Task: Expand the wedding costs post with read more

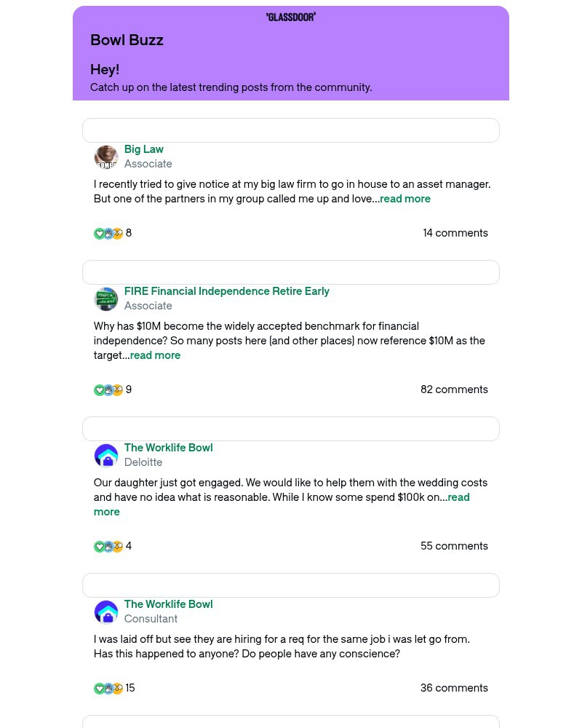Action: [x=458, y=497]
